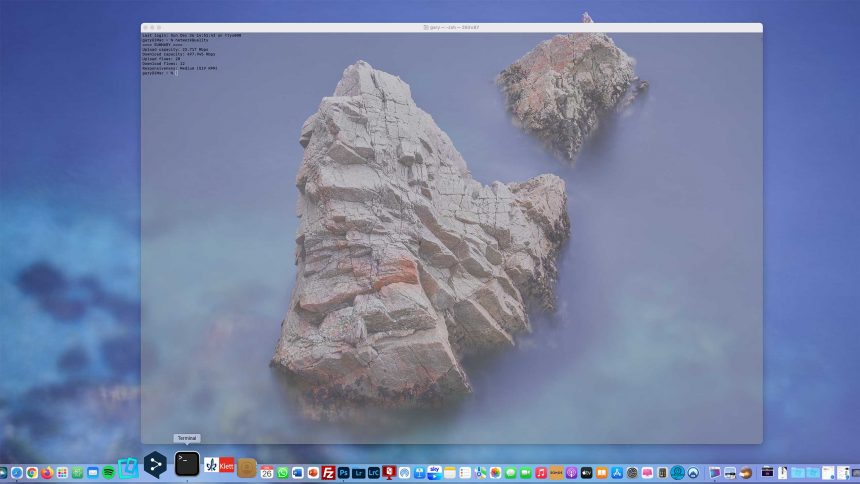Open the App Store dock icon
This screenshot has height=484, width=860.
point(617,472)
